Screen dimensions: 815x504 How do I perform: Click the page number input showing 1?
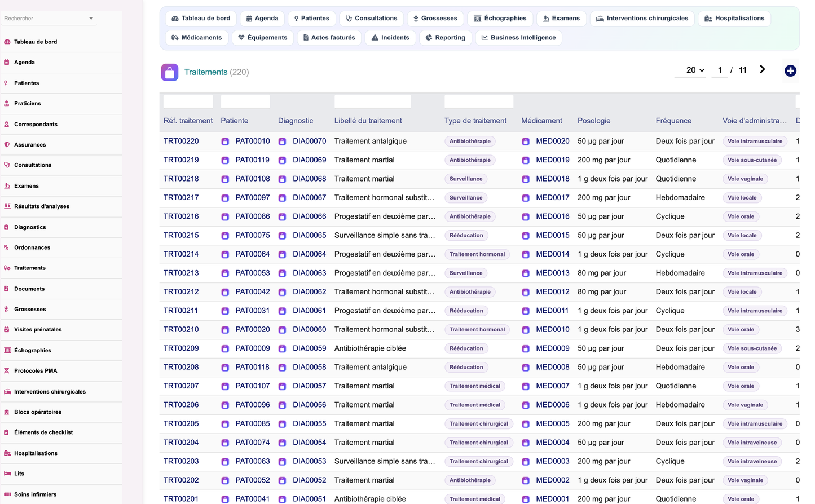[x=720, y=70]
